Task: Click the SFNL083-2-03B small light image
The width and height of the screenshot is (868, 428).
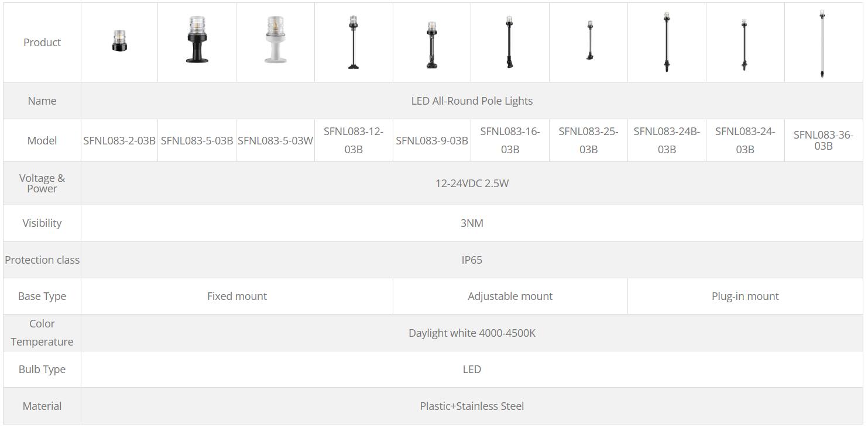Action: click(x=119, y=42)
